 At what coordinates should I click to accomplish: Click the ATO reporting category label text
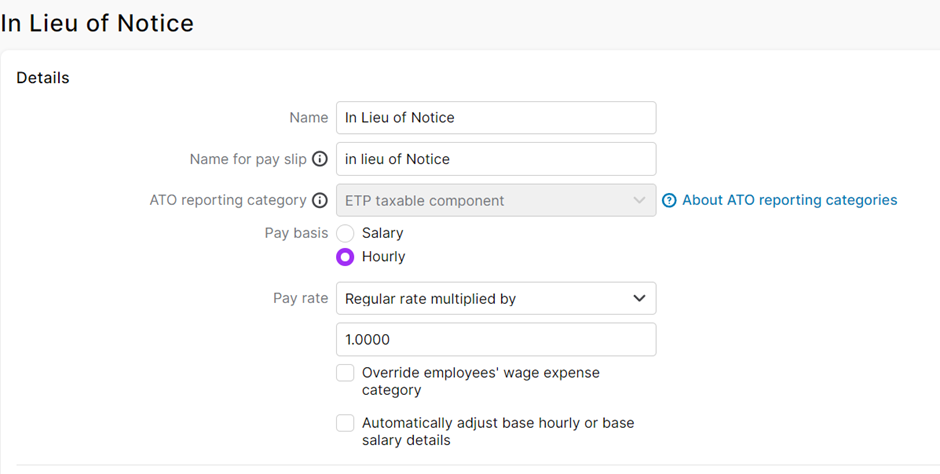(228, 200)
